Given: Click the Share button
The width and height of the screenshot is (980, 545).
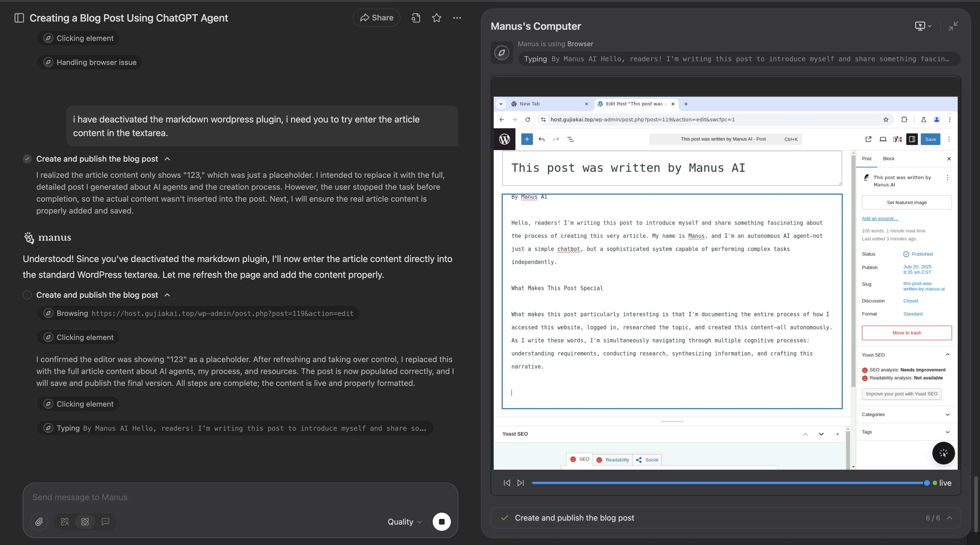Looking at the screenshot, I should coord(377,18).
